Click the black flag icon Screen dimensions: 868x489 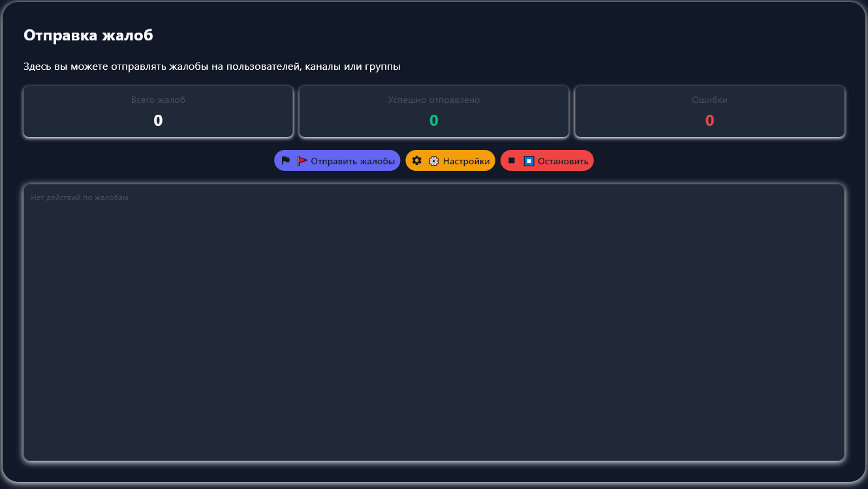pyautogui.click(x=286, y=160)
